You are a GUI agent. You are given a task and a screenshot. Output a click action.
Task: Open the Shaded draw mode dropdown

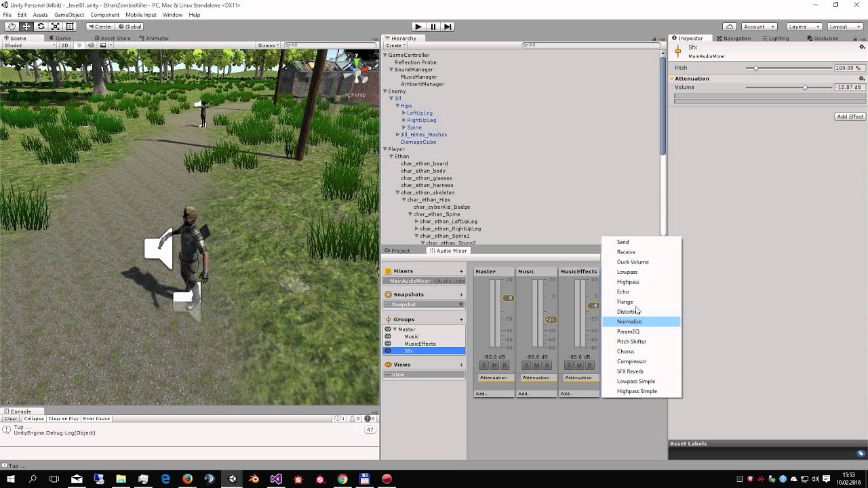click(28, 45)
